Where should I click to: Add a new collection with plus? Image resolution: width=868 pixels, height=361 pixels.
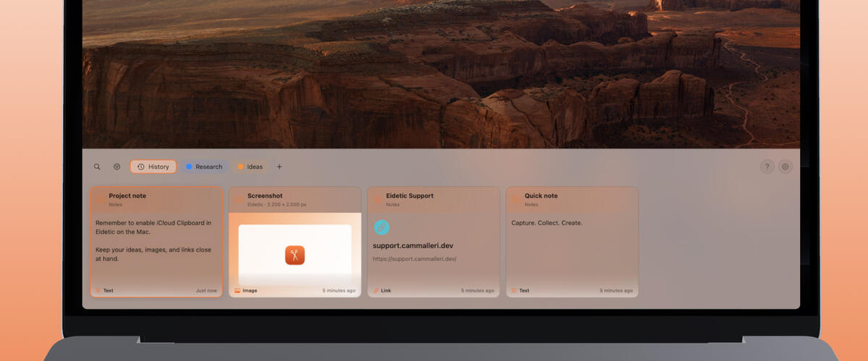[x=279, y=167]
